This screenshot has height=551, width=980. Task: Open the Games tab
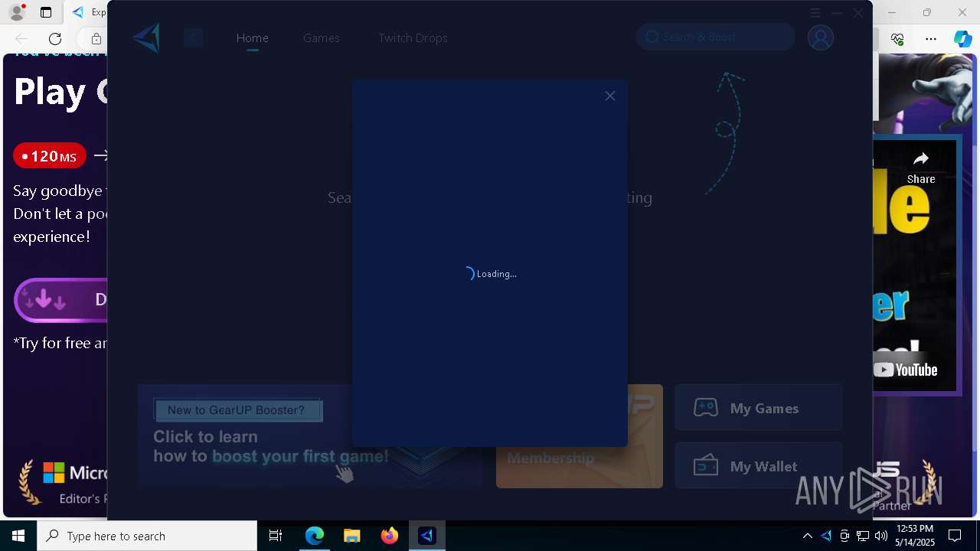(x=322, y=37)
